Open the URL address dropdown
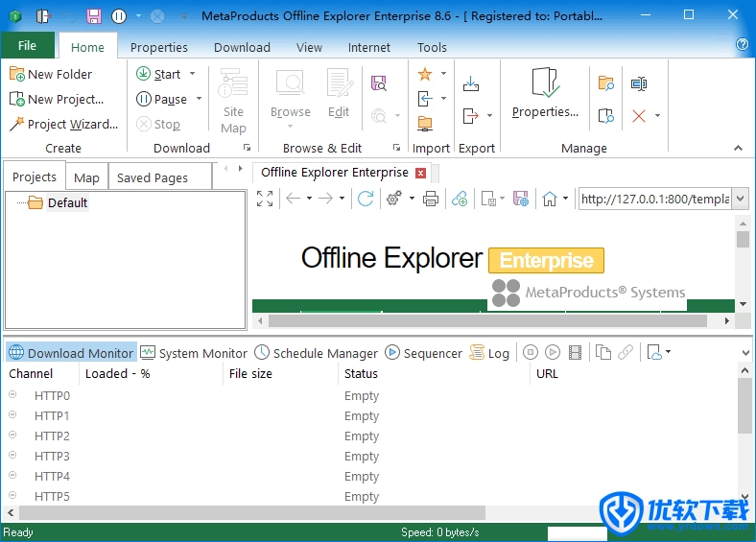Image resolution: width=756 pixels, height=542 pixels. pyautogui.click(x=741, y=199)
